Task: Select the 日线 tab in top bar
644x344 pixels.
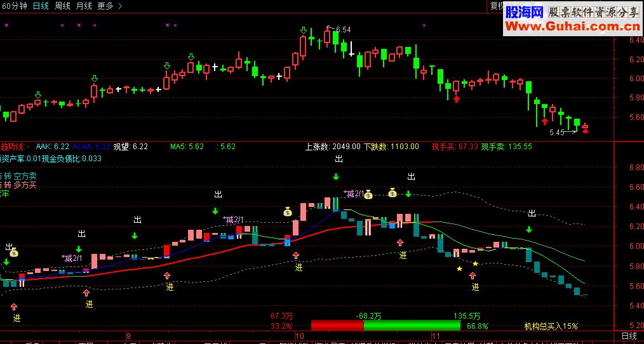Action: [x=41, y=6]
